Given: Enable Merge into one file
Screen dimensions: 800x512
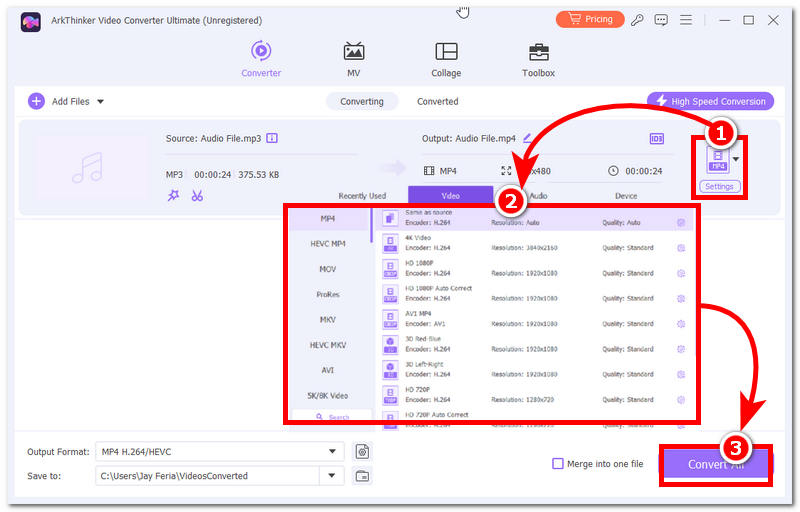Looking at the screenshot, I should pyautogui.click(x=558, y=464).
